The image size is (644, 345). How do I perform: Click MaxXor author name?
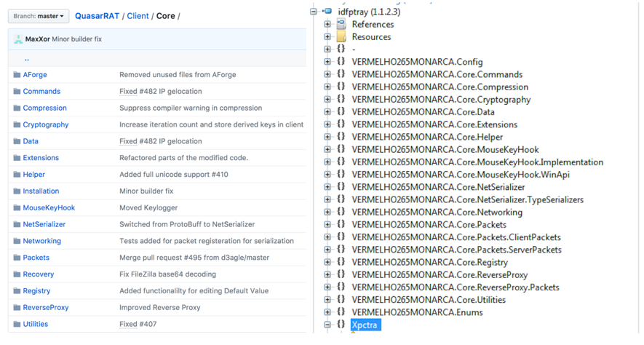tap(37, 39)
